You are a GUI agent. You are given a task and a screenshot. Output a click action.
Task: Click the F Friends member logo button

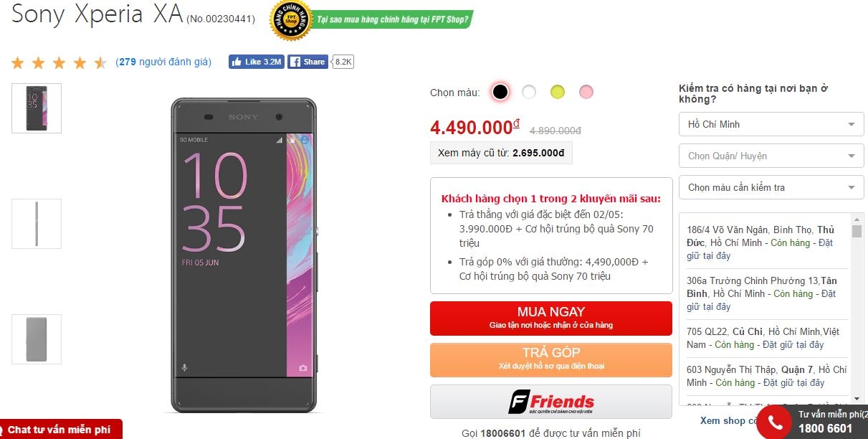[551, 402]
